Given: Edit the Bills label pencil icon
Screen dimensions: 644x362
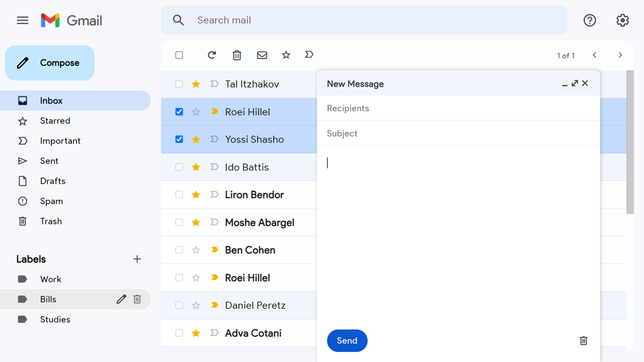Looking at the screenshot, I should click(121, 299).
